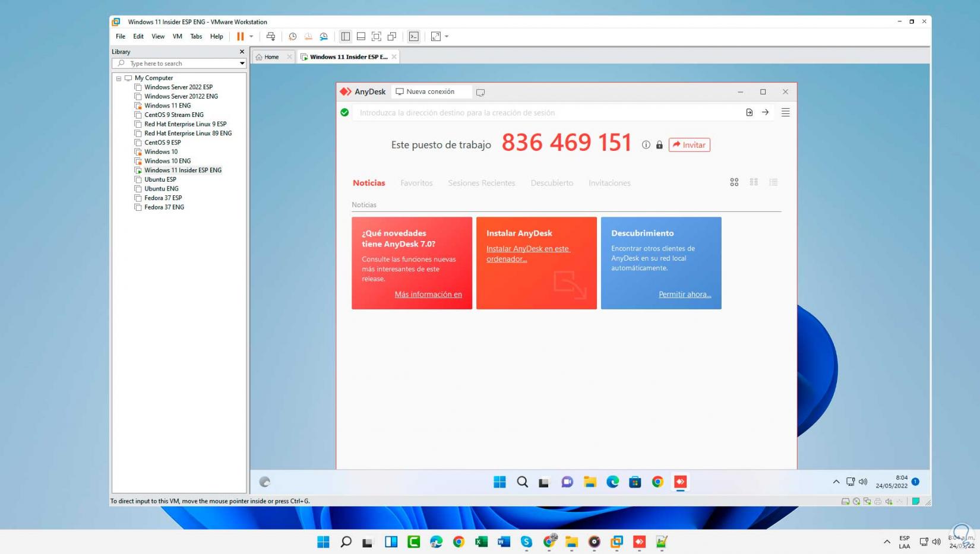Toggle the Library panel visibility in toolbar
This screenshot has width=980, height=554.
click(346, 36)
